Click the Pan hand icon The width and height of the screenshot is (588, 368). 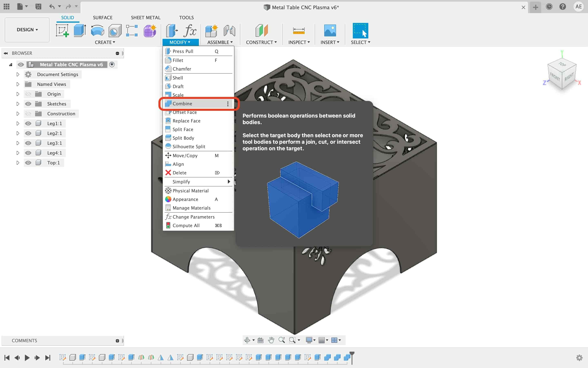[x=271, y=340]
